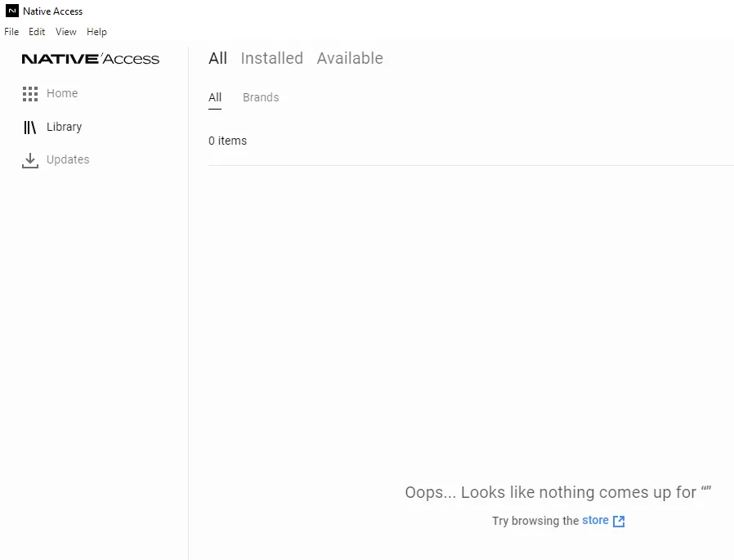Click the Native Access title bar app icon
The height and width of the screenshot is (560, 734).
pyautogui.click(x=12, y=11)
